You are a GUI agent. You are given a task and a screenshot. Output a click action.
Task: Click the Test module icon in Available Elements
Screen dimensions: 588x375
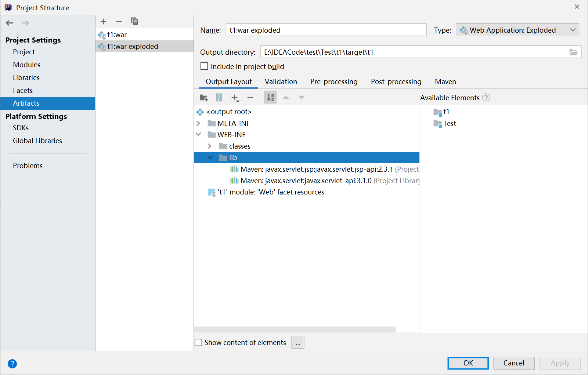[438, 124]
